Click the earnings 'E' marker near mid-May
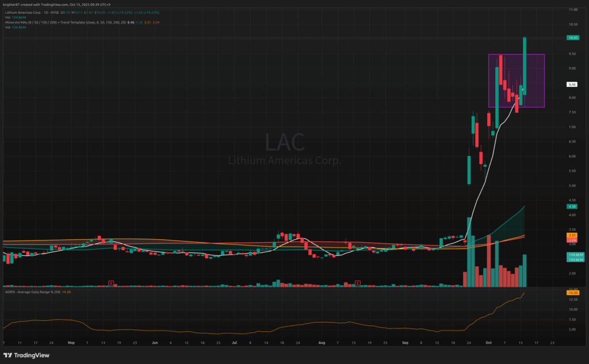 (110, 283)
